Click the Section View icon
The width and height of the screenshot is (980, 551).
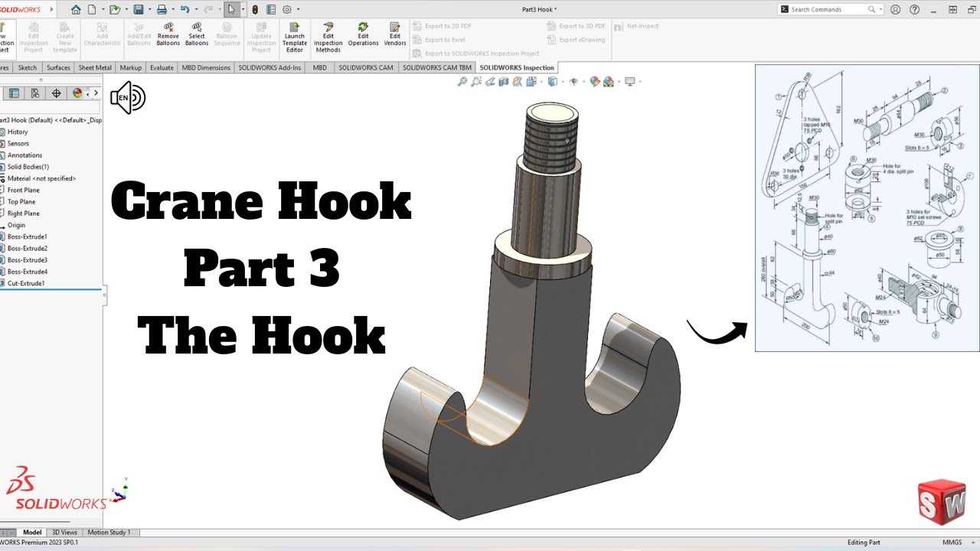503,82
